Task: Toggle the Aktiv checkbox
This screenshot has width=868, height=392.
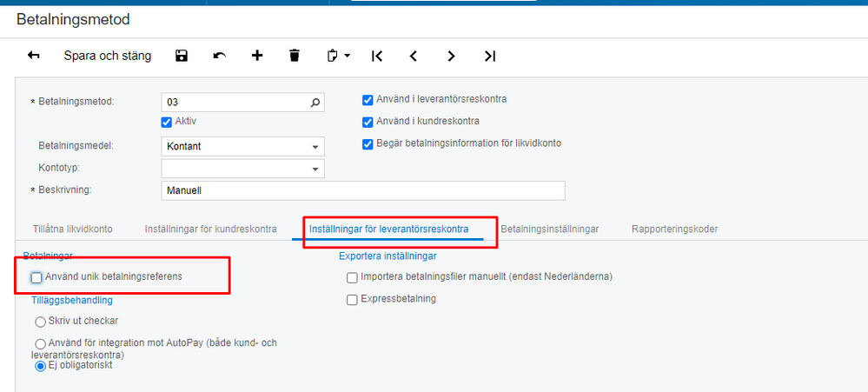Action: pyautogui.click(x=167, y=122)
